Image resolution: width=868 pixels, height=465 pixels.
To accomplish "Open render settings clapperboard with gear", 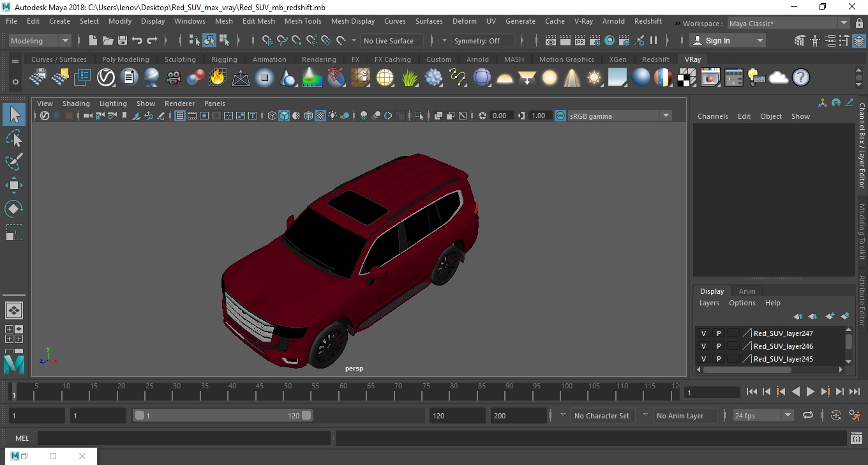I will point(595,40).
